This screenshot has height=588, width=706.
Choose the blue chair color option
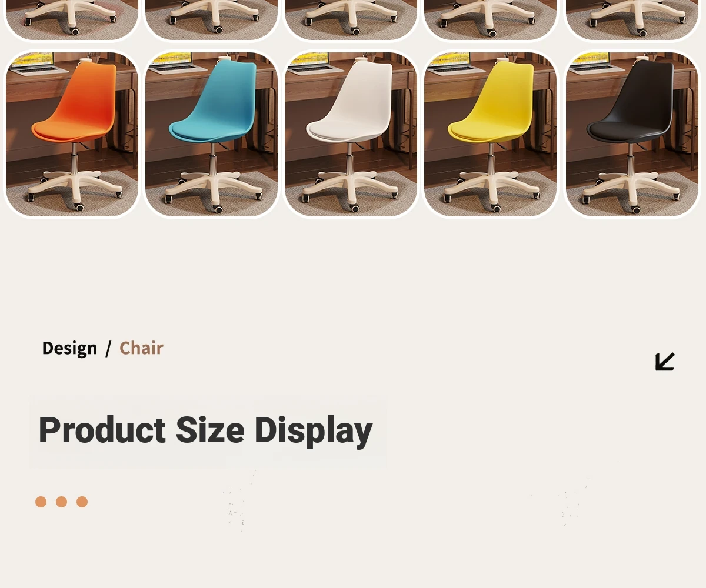[x=211, y=134]
